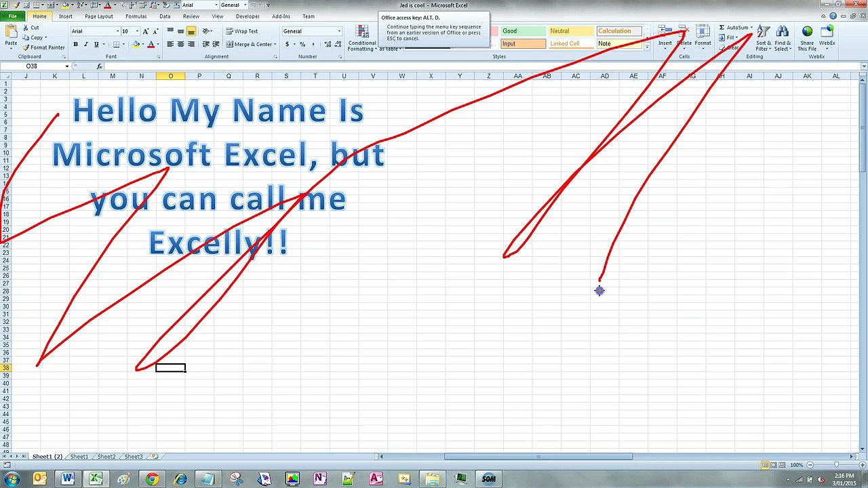Click the Decrease Decimal icon

point(338,44)
